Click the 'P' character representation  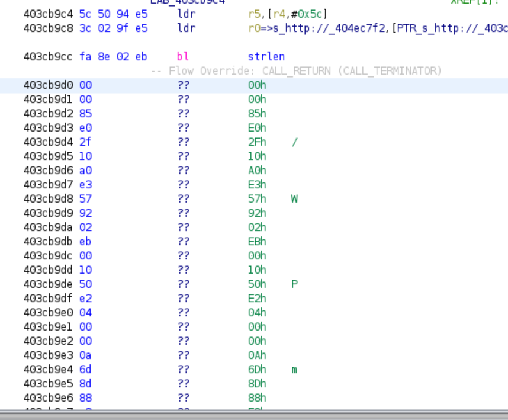294,284
